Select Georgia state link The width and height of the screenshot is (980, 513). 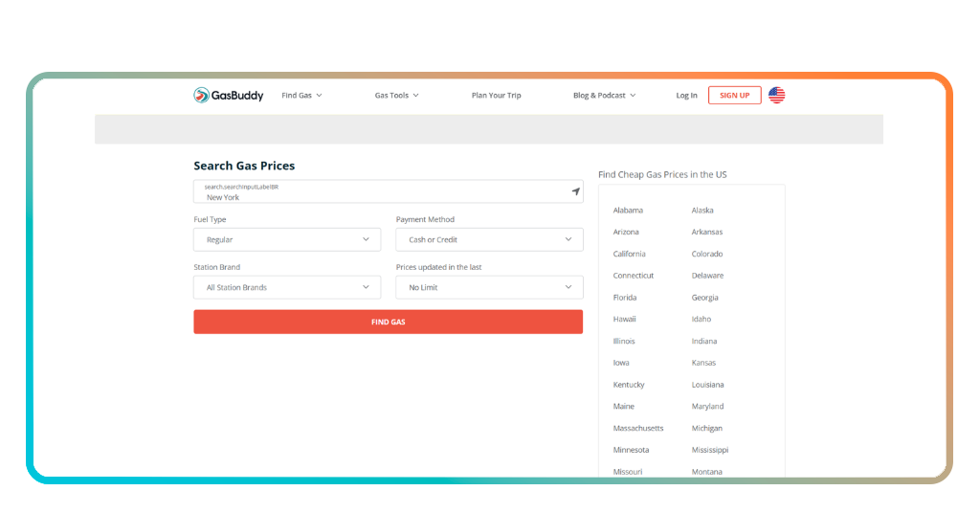tap(704, 298)
